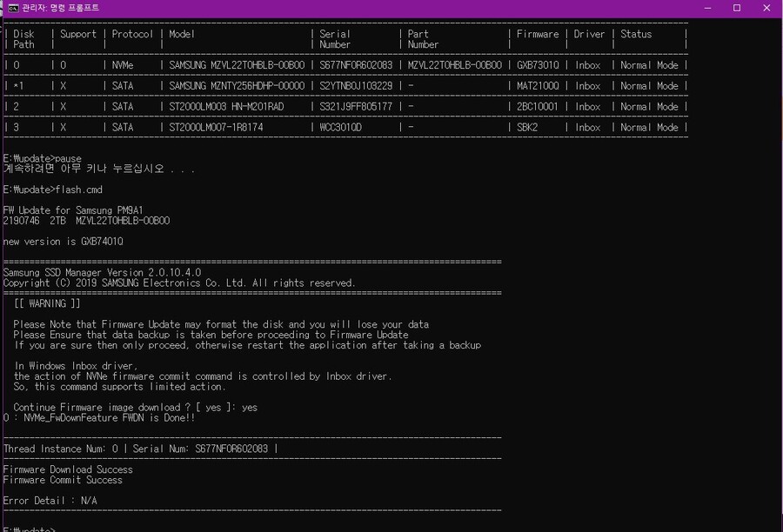Screen dimensions: 783x532
Task: Click the 'Firmware Download Success' message
Action: click(68, 469)
